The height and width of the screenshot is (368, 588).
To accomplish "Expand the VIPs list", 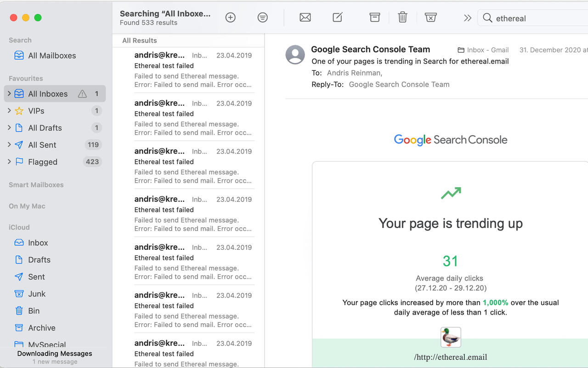I will click(9, 110).
